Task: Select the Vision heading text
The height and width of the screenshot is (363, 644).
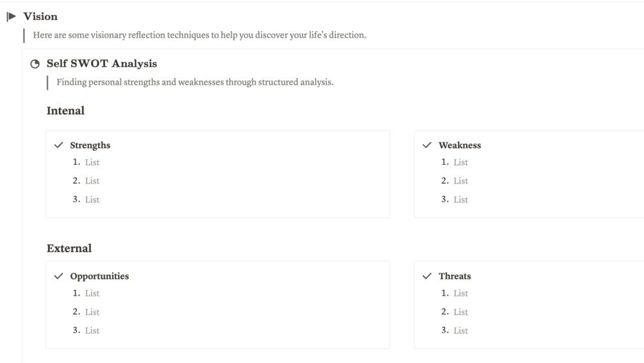Action: pyautogui.click(x=40, y=17)
